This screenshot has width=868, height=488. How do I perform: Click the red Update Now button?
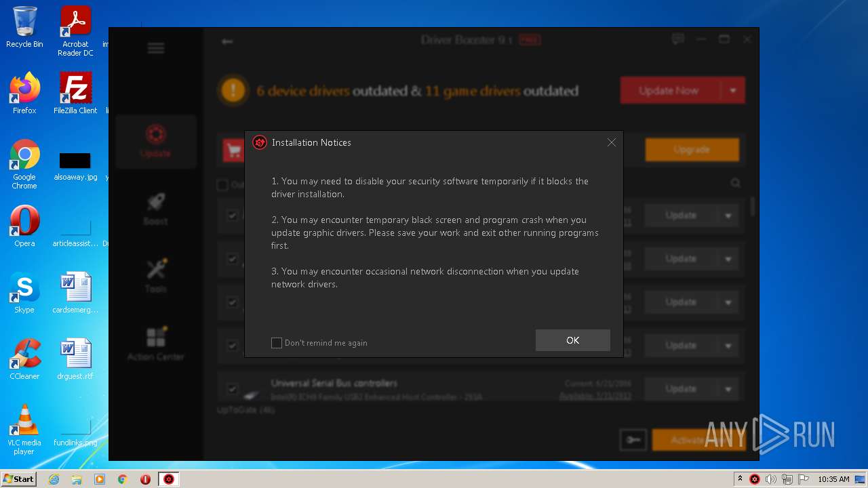(670, 90)
